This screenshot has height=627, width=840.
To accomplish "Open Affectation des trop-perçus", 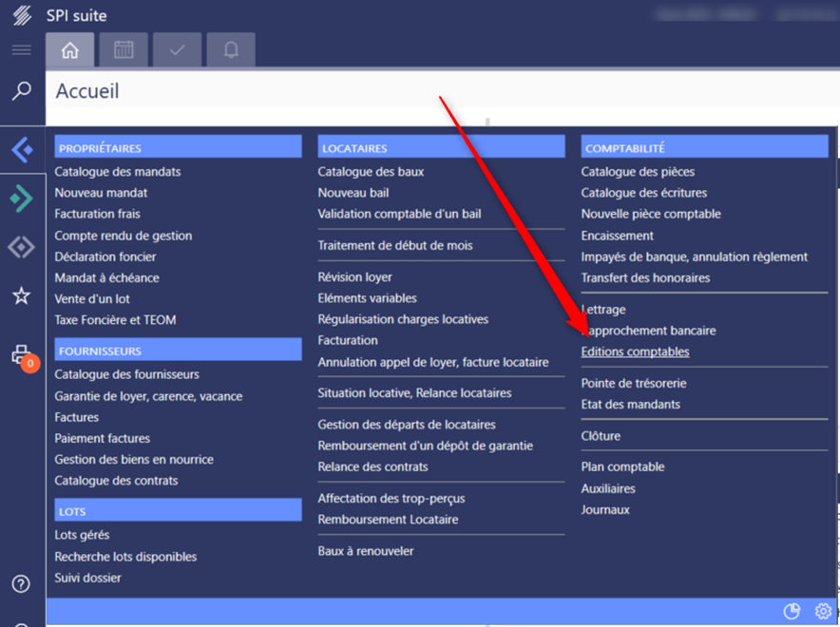I will [391, 499].
